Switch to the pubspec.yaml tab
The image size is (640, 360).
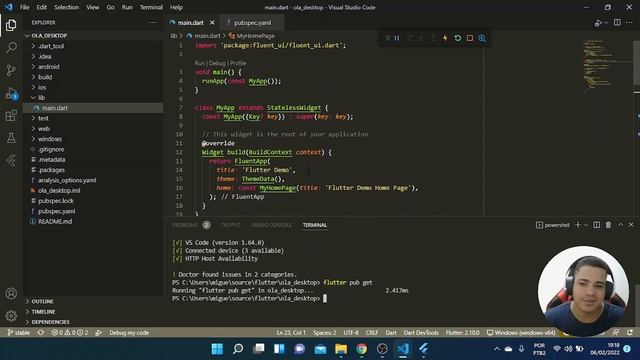[x=252, y=23]
